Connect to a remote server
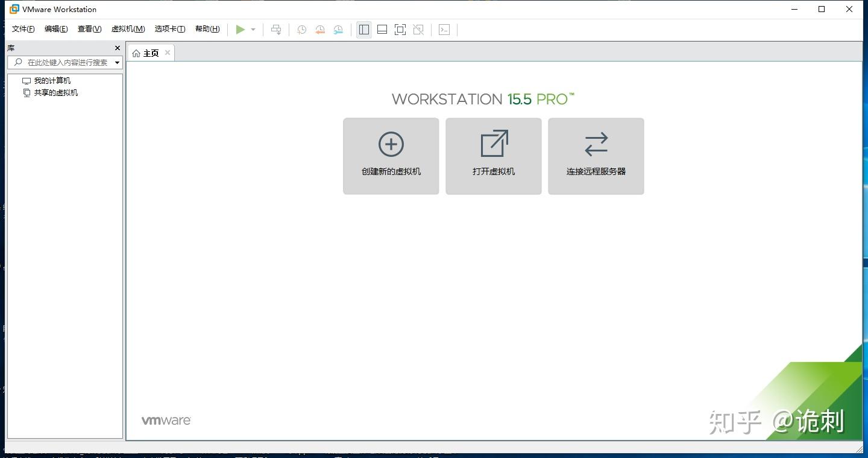Screen dimensions: 868x458 click(596, 156)
